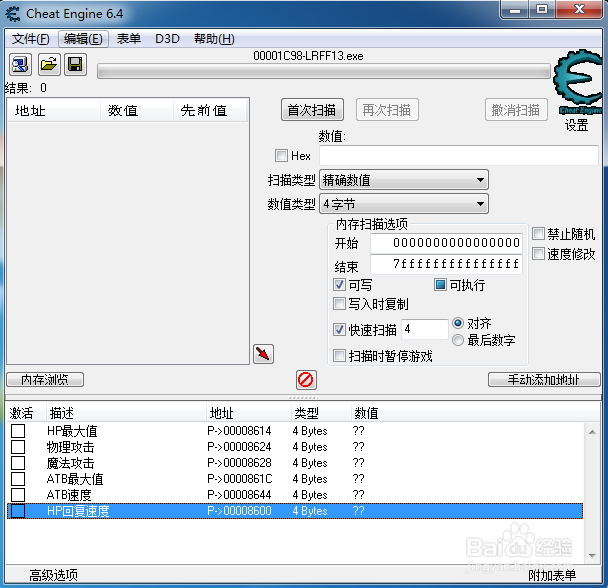Click the 先前值 column header
608x588 pixels.
point(210,110)
